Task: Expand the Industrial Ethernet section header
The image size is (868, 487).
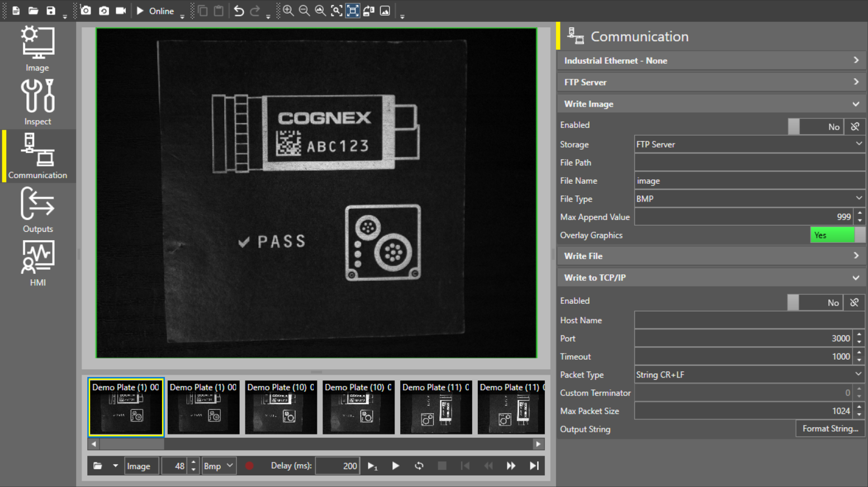Action: click(711, 60)
